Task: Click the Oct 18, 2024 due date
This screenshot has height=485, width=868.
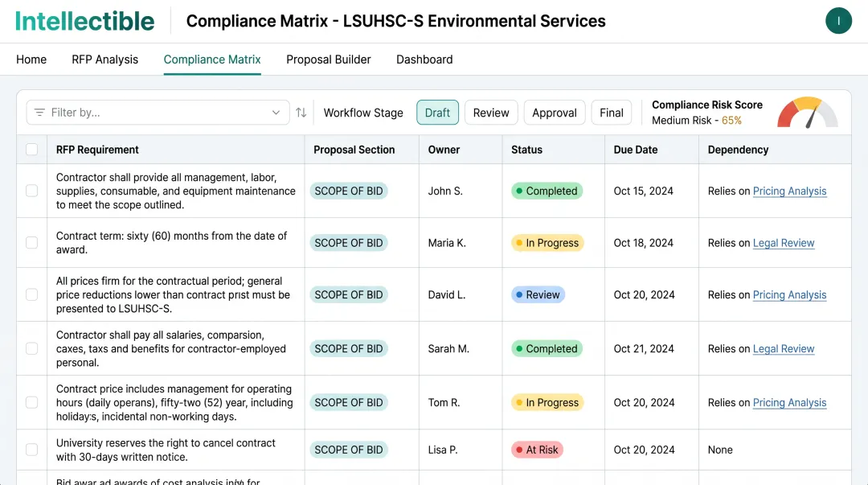Action: pos(643,243)
